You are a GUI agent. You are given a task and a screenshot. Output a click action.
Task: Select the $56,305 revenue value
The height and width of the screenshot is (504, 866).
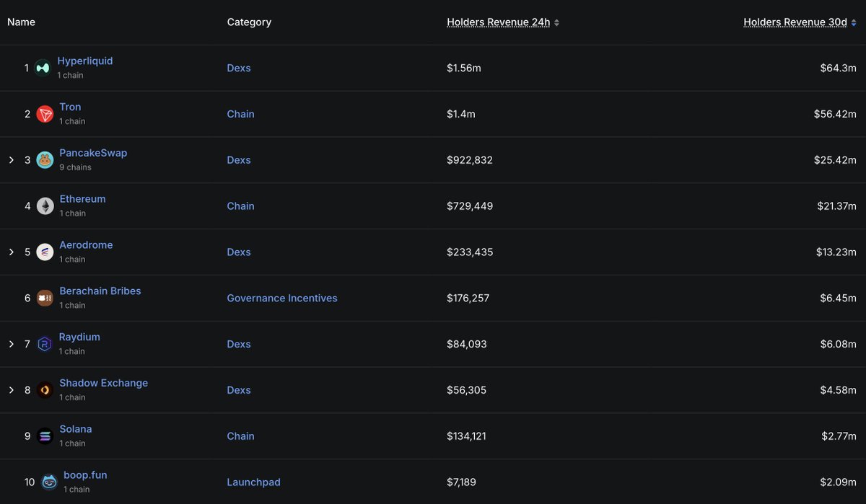[467, 390]
